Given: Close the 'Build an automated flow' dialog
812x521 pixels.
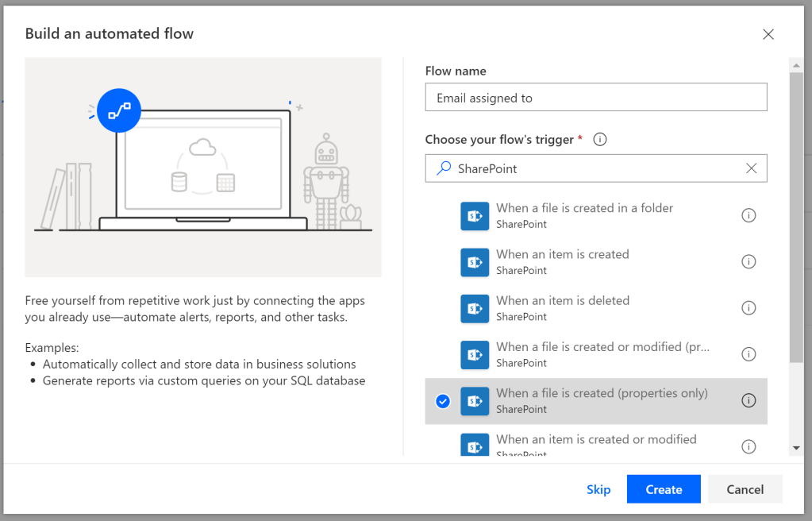Looking at the screenshot, I should pyautogui.click(x=768, y=34).
